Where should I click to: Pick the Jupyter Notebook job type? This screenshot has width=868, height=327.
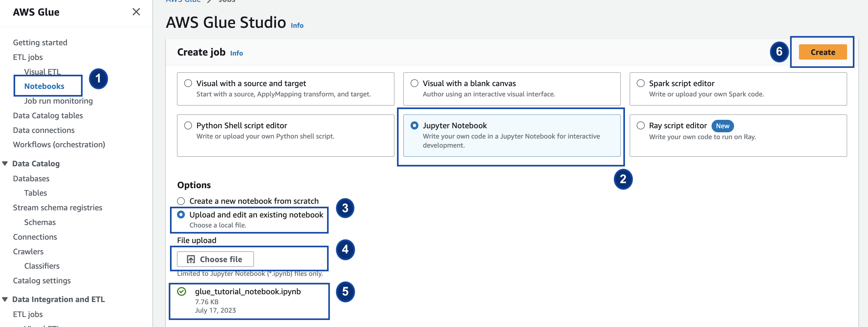point(414,126)
